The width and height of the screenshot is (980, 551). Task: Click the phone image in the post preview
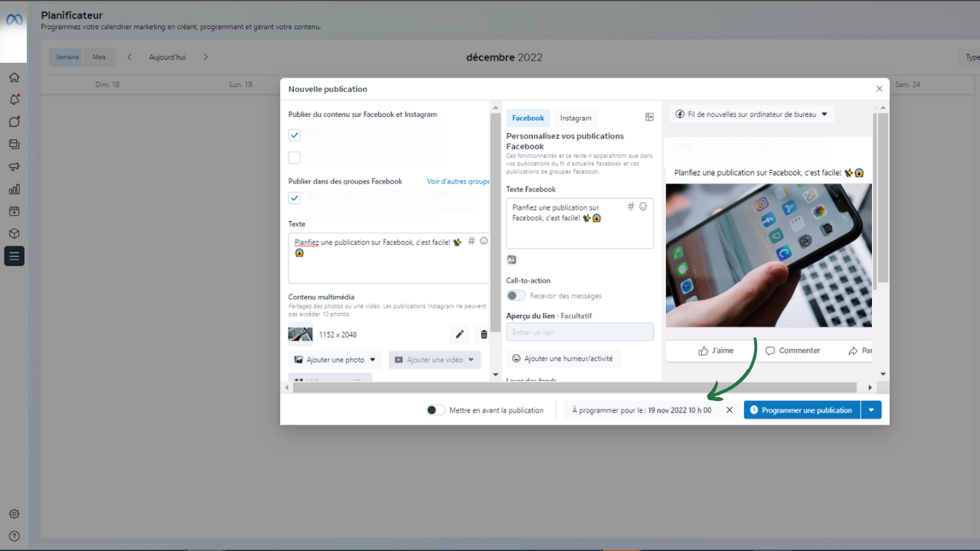tap(769, 255)
